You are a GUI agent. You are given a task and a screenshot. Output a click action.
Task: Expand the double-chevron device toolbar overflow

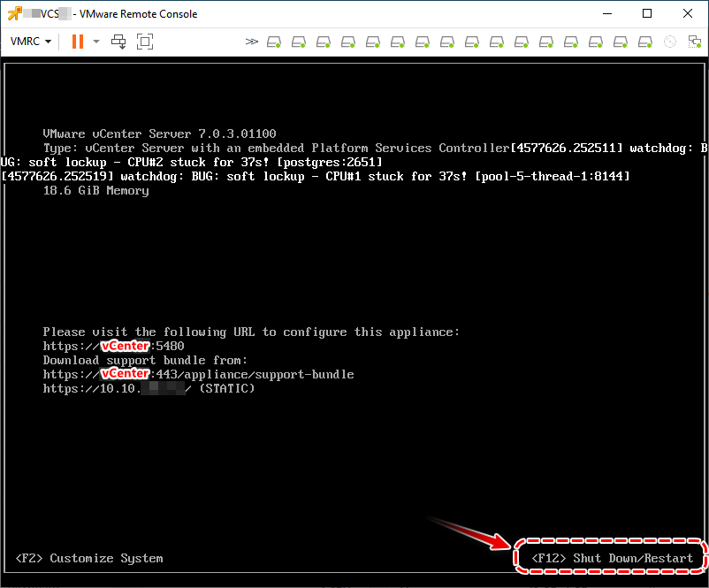coord(252,42)
